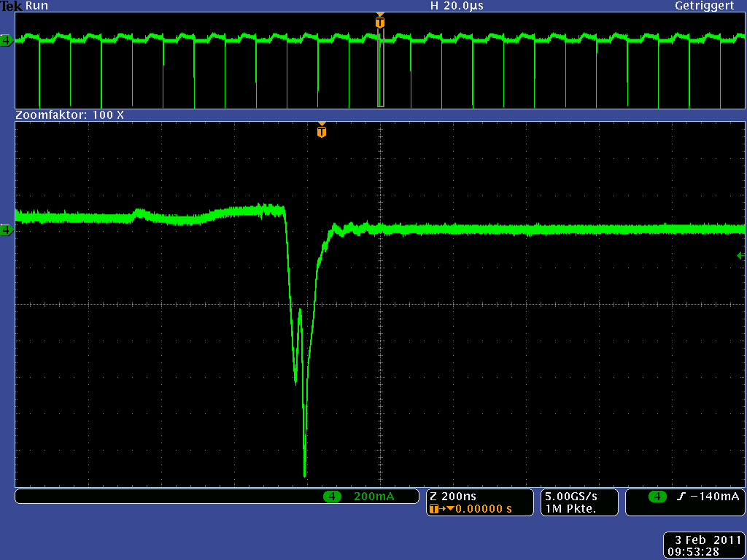Click the trigger level arrow at right edge
This screenshot has height=560, width=747.
pos(740,256)
